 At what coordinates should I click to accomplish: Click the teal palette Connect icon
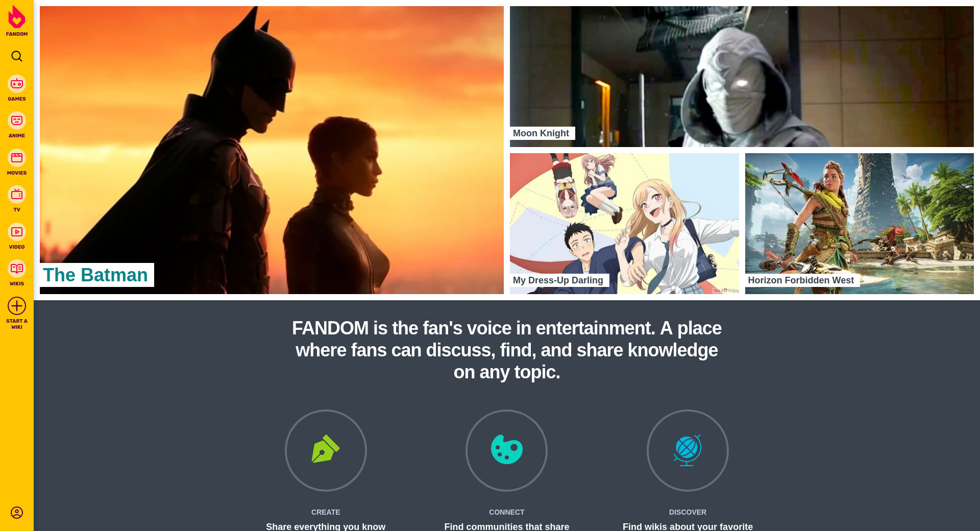506,450
